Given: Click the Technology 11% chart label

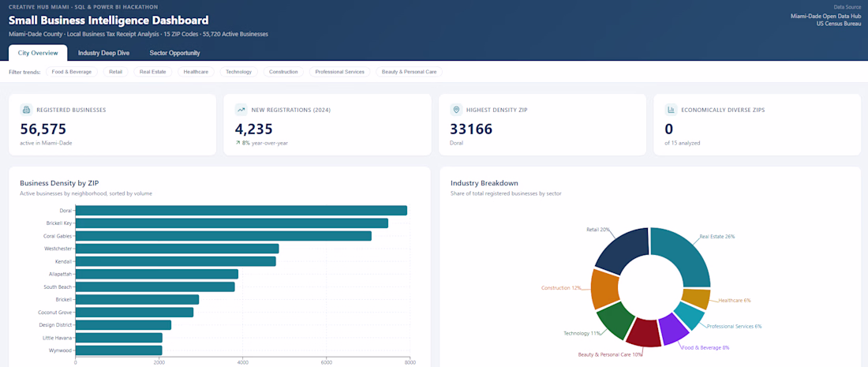Looking at the screenshot, I should tap(582, 333).
